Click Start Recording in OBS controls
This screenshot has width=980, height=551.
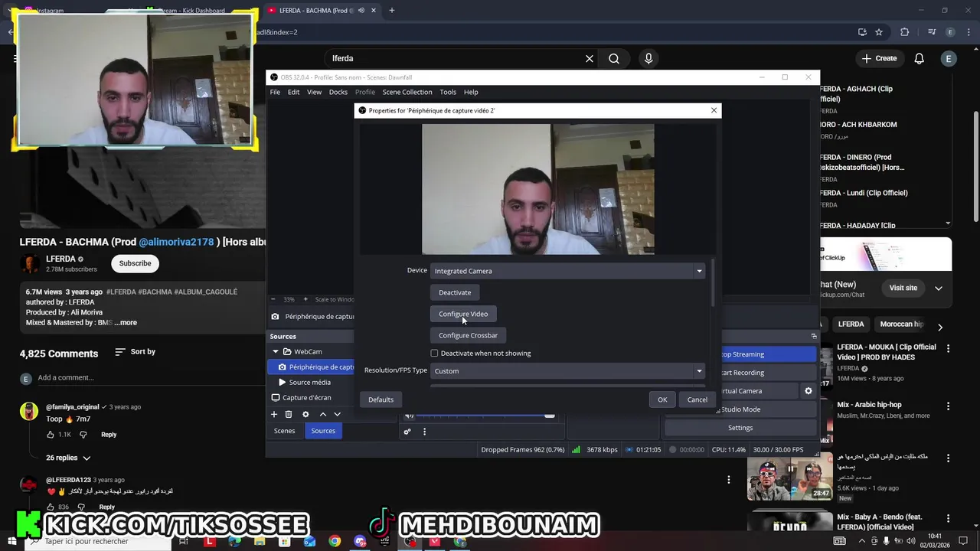(768, 373)
